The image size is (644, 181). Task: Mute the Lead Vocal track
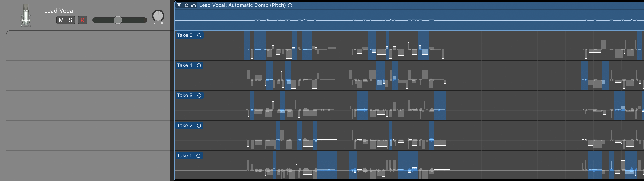pyautogui.click(x=61, y=20)
